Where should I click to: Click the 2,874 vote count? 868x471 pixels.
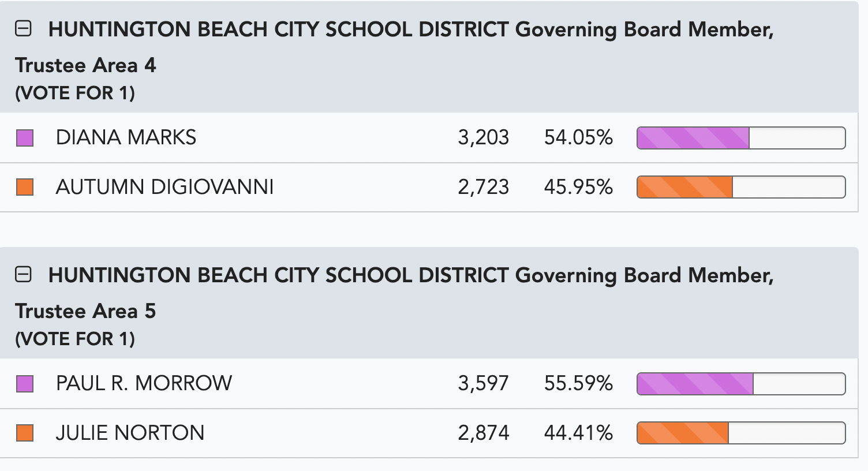(484, 433)
